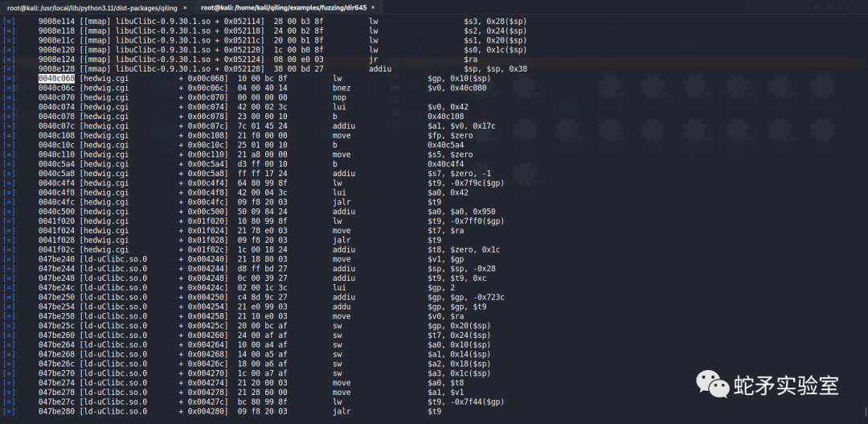Click address 0040c4f8

56,192
